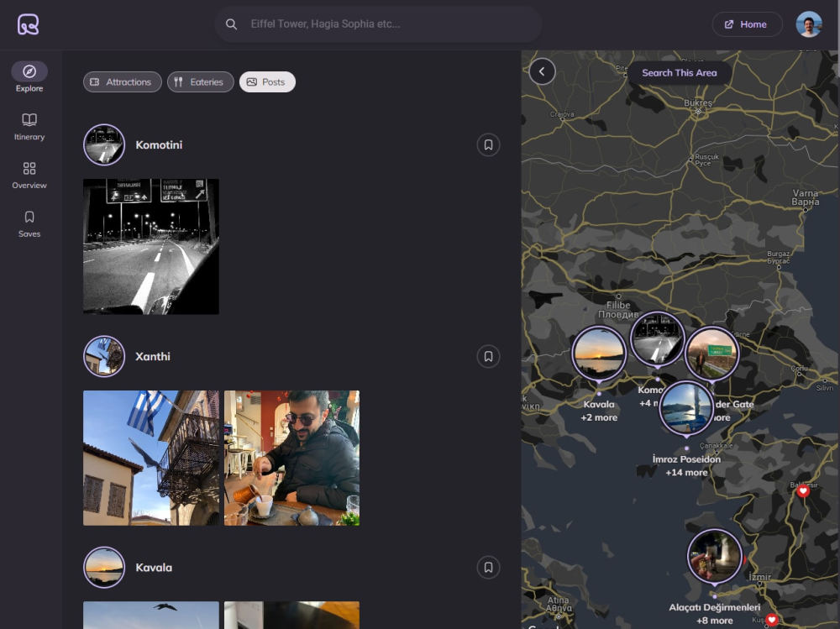Open Itinerary in the sidebar
The height and width of the screenshot is (629, 840).
29,127
